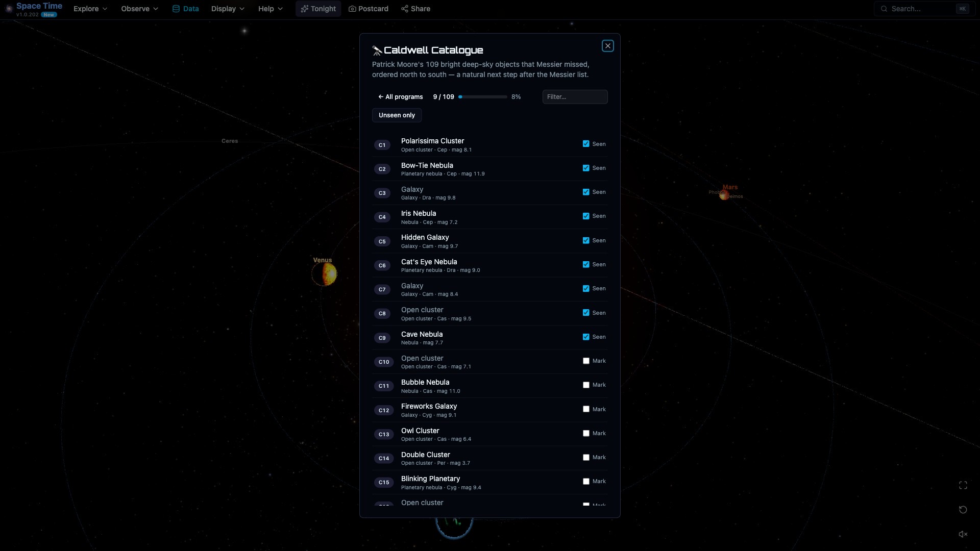Click the Search box in top bar
The width and height of the screenshot is (980, 551).
pyautogui.click(x=924, y=9)
